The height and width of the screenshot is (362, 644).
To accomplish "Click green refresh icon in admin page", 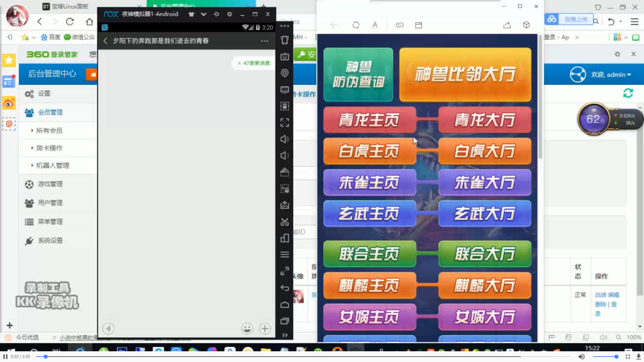I will click(x=628, y=93).
